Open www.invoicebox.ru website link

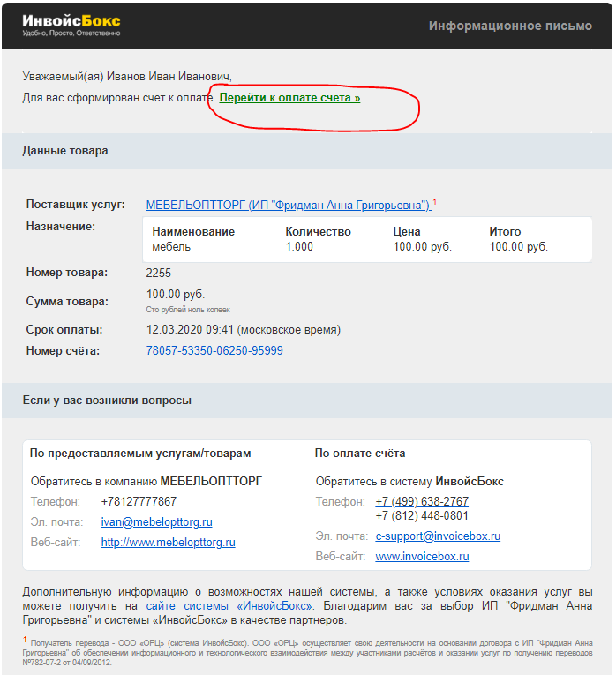423,557
